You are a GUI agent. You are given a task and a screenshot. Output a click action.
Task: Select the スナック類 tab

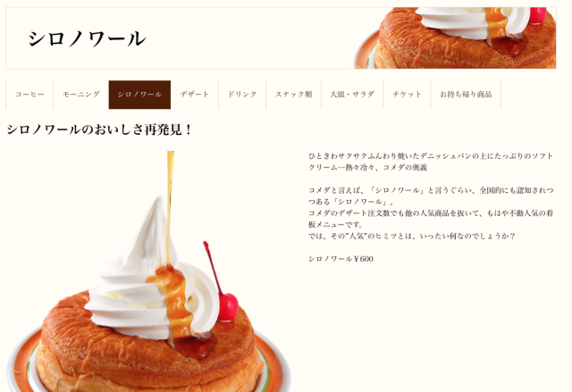[294, 95]
